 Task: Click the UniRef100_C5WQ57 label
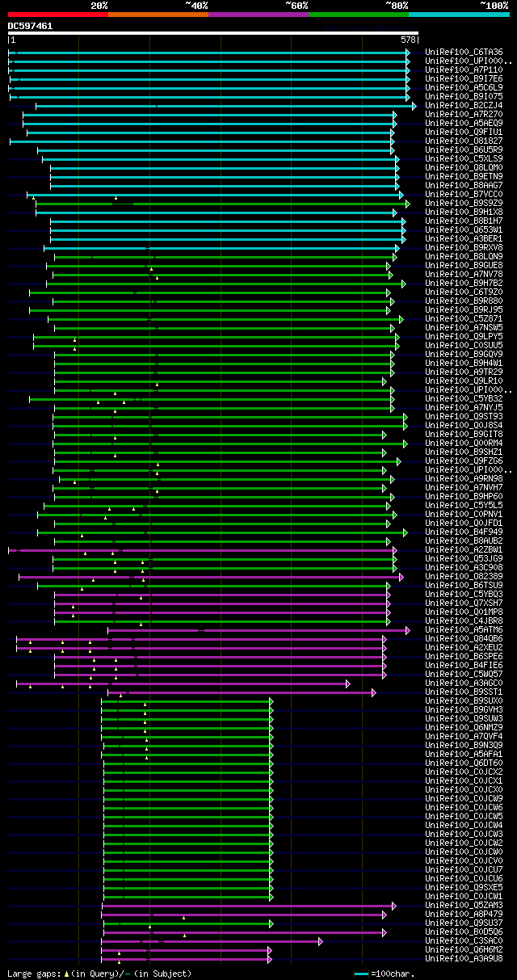pos(464,674)
